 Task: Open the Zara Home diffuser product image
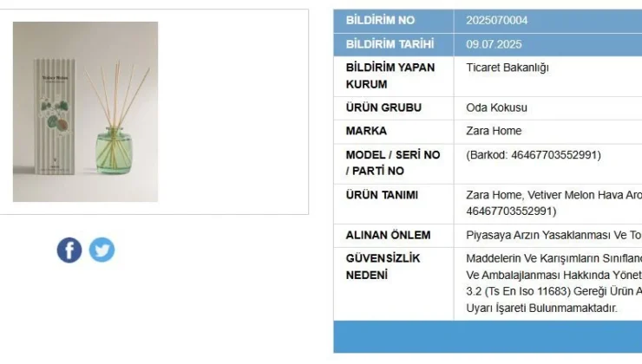pos(85,112)
